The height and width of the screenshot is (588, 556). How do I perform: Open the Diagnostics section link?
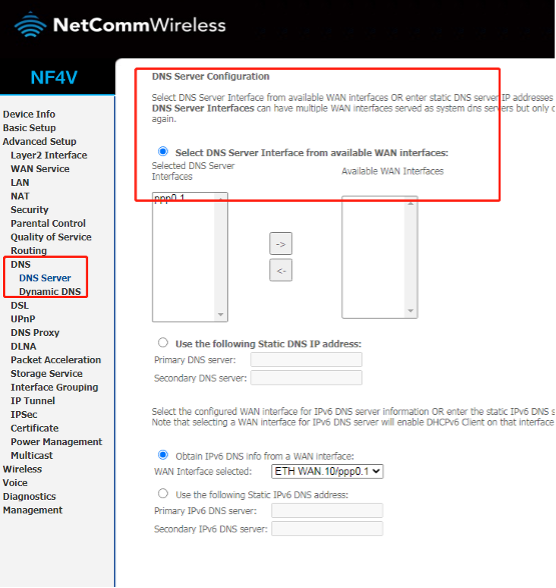coord(29,496)
